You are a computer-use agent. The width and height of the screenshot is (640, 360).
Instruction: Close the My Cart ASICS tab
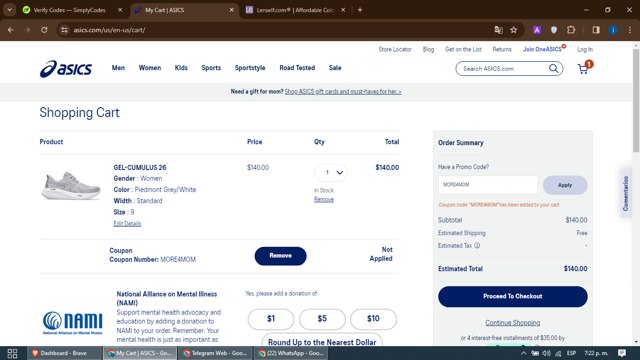[x=231, y=10]
